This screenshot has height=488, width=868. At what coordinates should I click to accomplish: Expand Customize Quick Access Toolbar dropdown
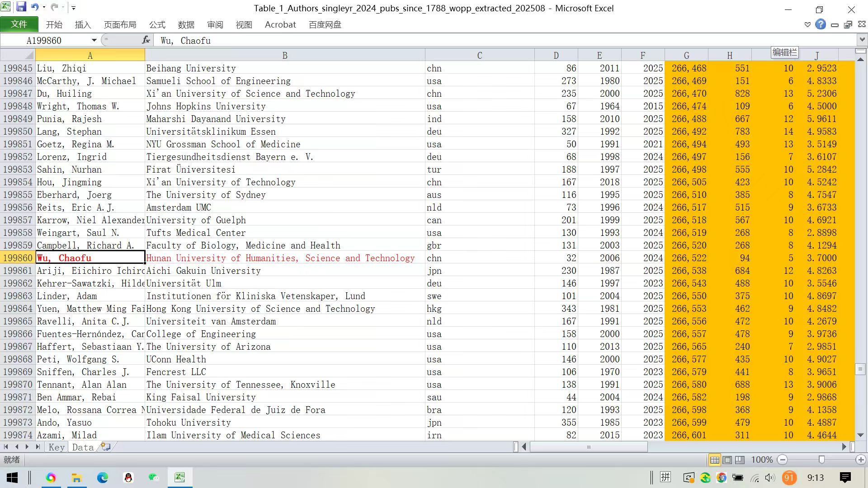(x=74, y=8)
